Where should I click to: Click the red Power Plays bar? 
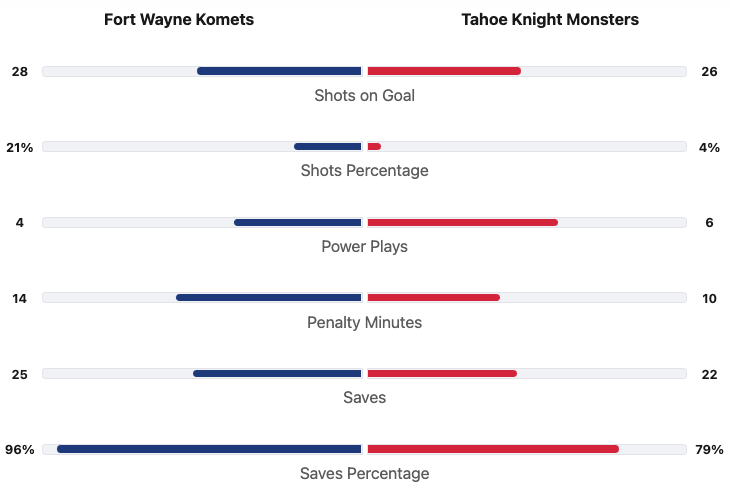tap(462, 222)
